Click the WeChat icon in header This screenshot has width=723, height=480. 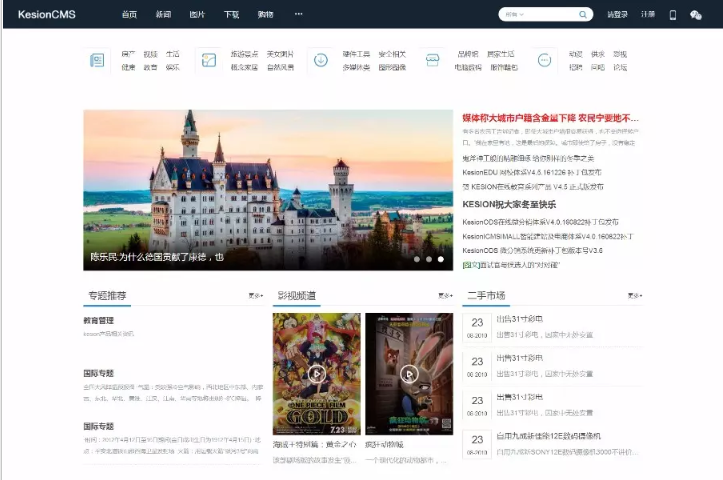pyautogui.click(x=696, y=15)
